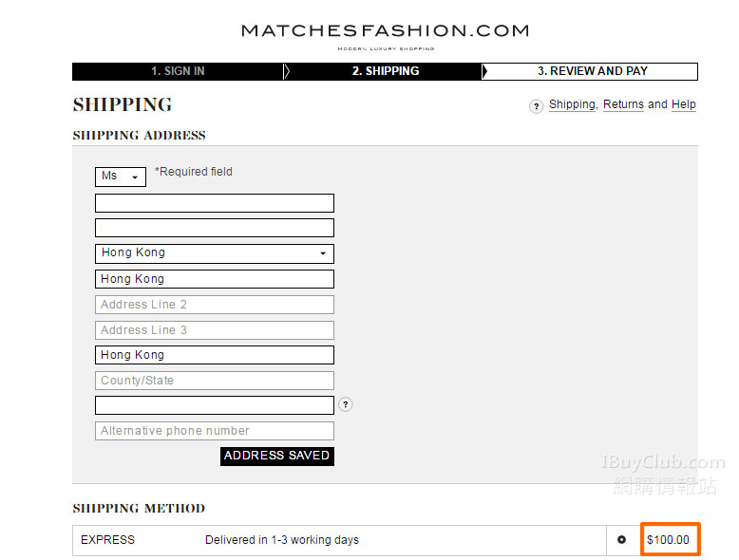Viewport: 739px width, 560px height.
Task: Go to the 1. Sign In step
Action: (178, 71)
